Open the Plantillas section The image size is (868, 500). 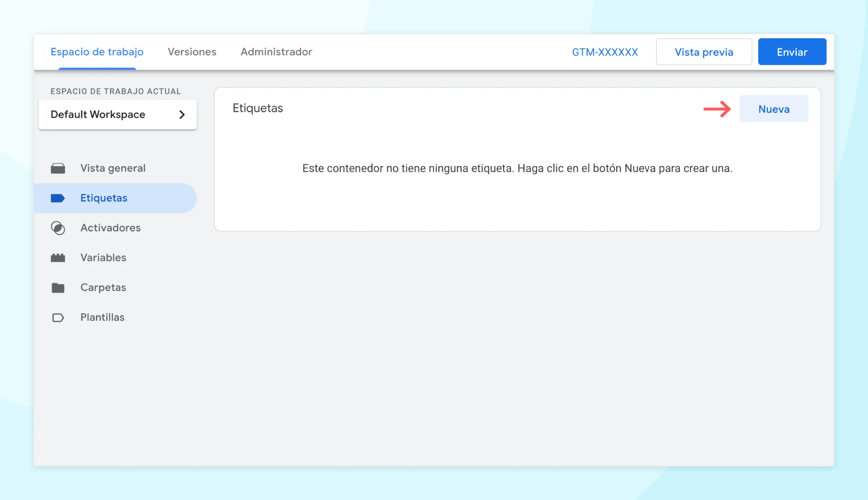(x=115, y=318)
